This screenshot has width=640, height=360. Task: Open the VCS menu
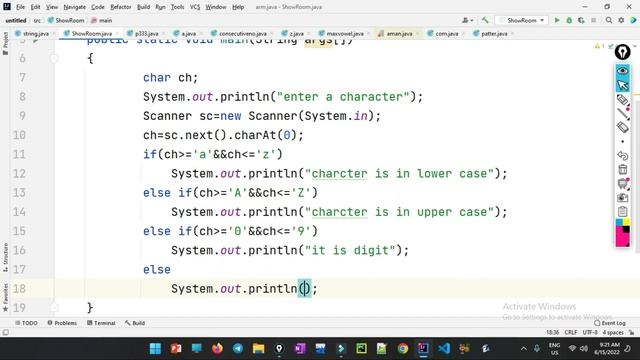pyautogui.click(x=195, y=7)
